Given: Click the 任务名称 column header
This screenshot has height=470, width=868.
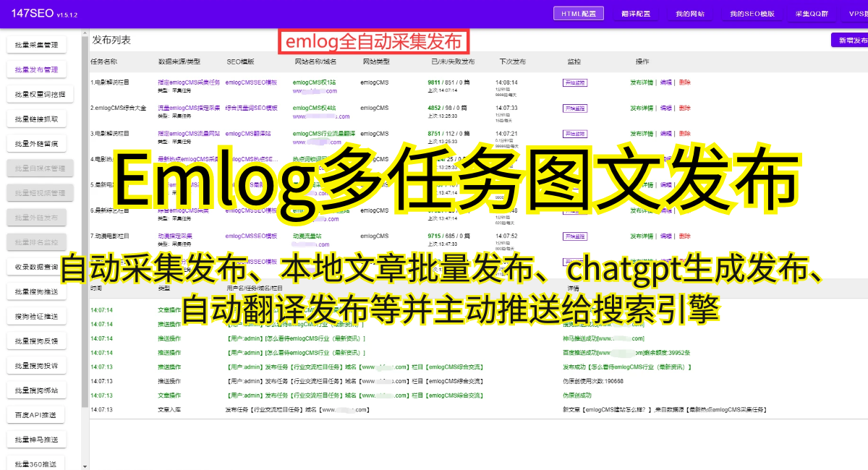Looking at the screenshot, I should point(103,62).
